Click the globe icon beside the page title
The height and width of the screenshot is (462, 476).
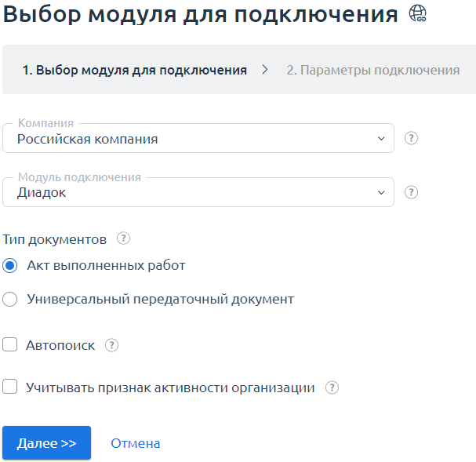point(418,14)
